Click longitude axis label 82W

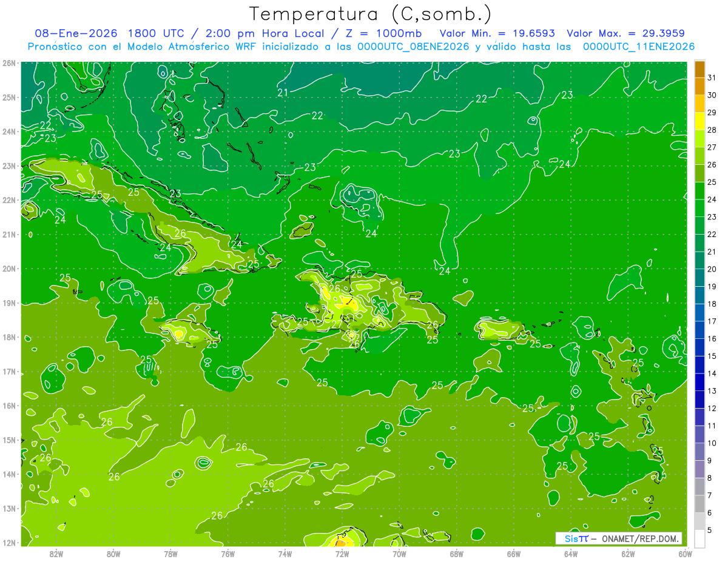[56, 554]
